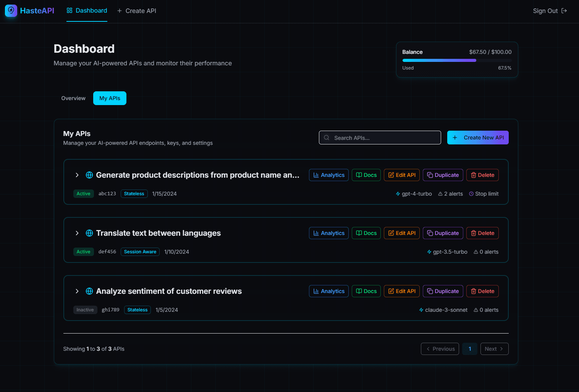Expand the Translate text between languages row

[x=77, y=233]
